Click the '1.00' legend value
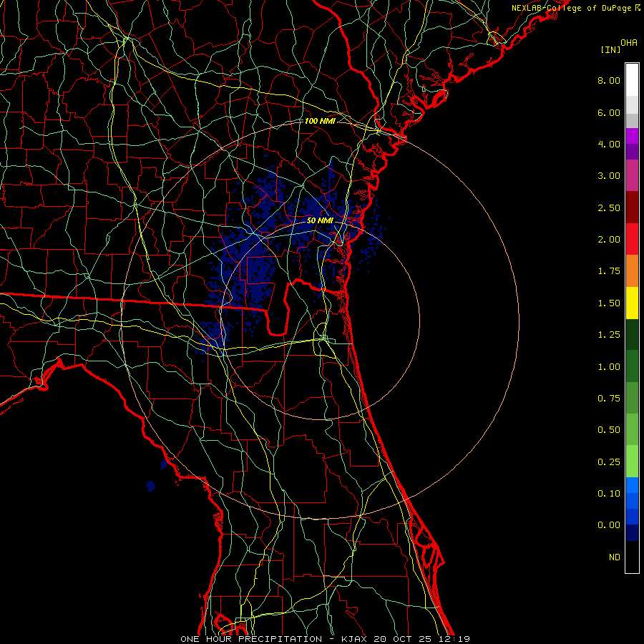 pos(609,367)
